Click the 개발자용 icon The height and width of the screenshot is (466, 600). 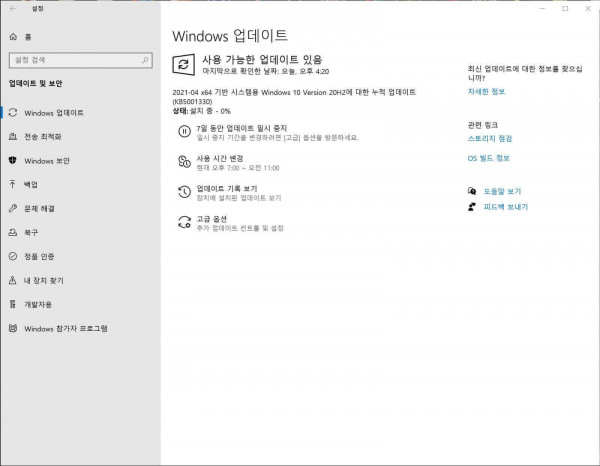(x=13, y=304)
